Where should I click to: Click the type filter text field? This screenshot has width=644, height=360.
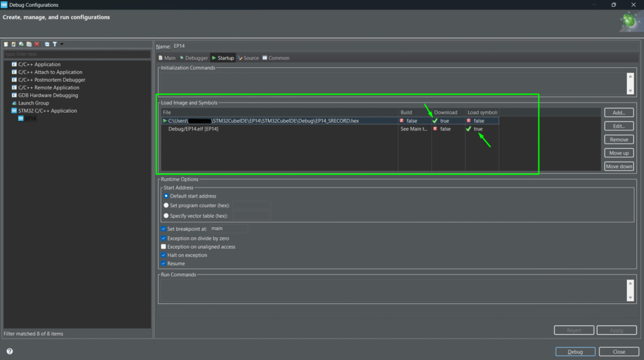(x=75, y=54)
